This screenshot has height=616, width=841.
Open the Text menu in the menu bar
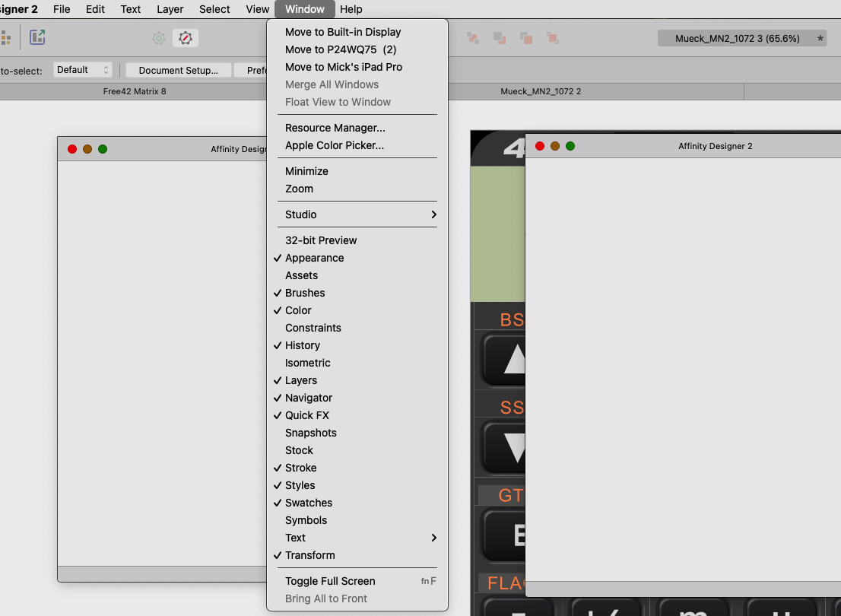[x=130, y=9]
